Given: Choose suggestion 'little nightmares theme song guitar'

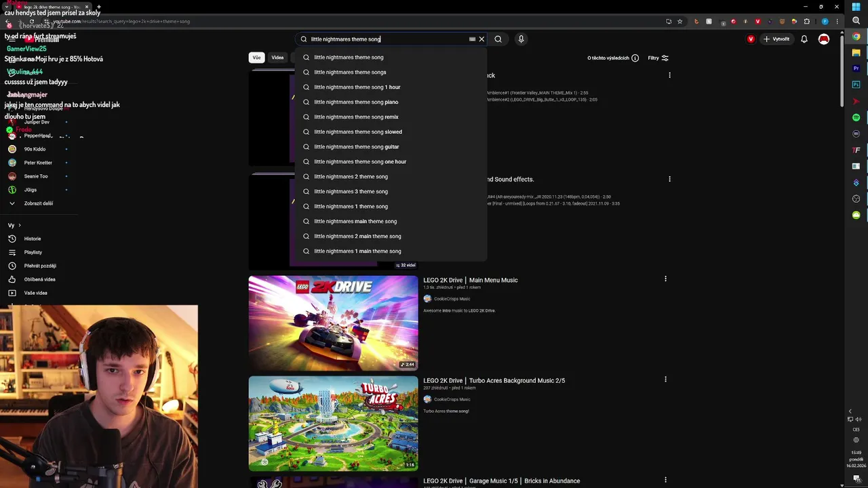Looking at the screenshot, I should click(x=391, y=146).
